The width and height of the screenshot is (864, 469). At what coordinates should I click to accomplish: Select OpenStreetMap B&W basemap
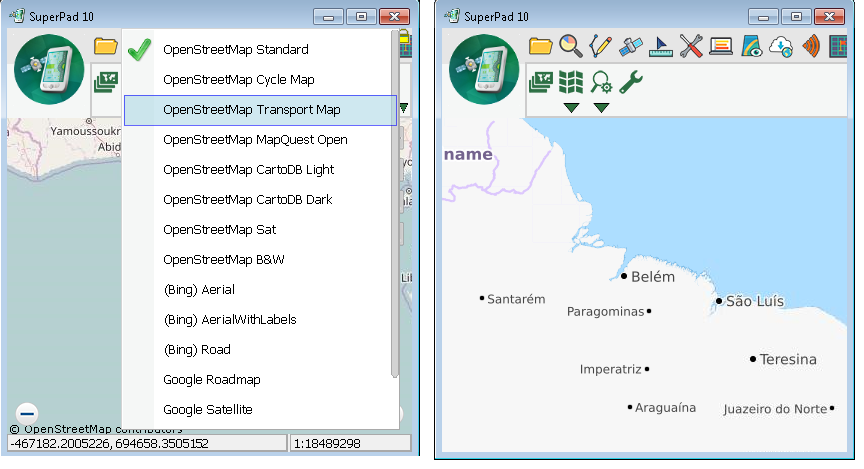(x=260, y=260)
